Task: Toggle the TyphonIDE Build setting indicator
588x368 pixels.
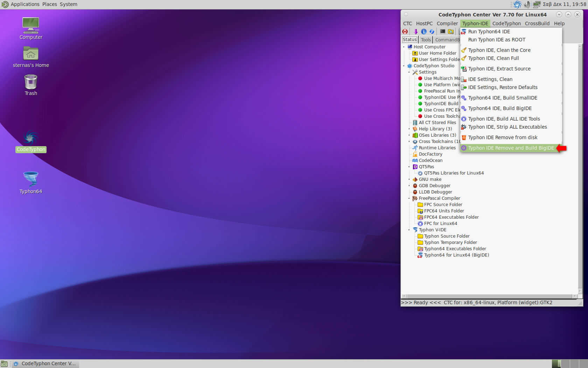Action: (x=420, y=104)
